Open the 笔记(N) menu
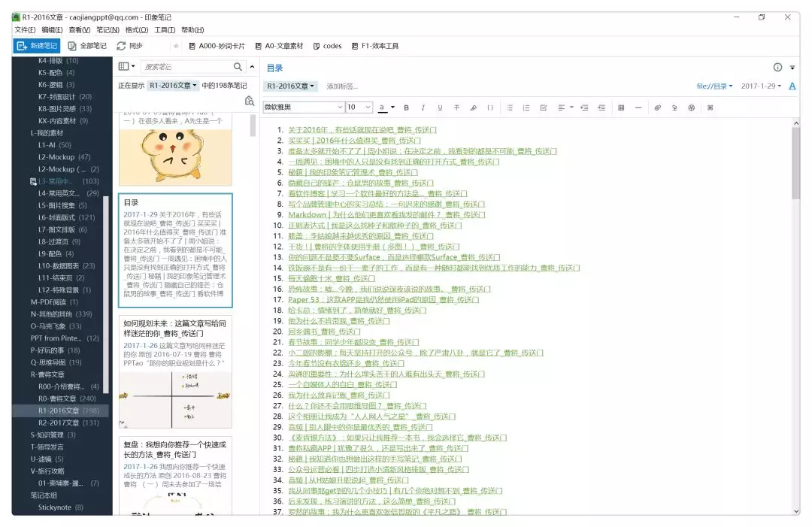Image resolution: width=812 pixels, height=527 pixels. [108, 29]
